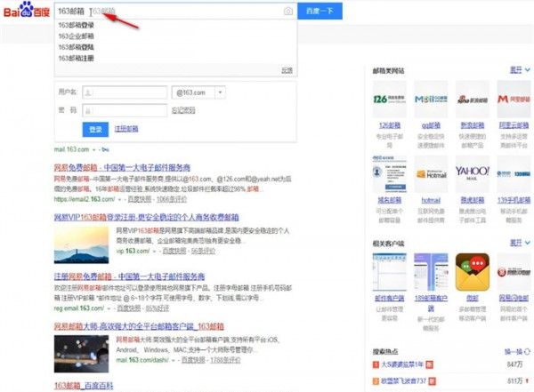Click rank badge of second hot topic
The width and height of the screenshot is (534, 392).
pyautogui.click(x=376, y=381)
